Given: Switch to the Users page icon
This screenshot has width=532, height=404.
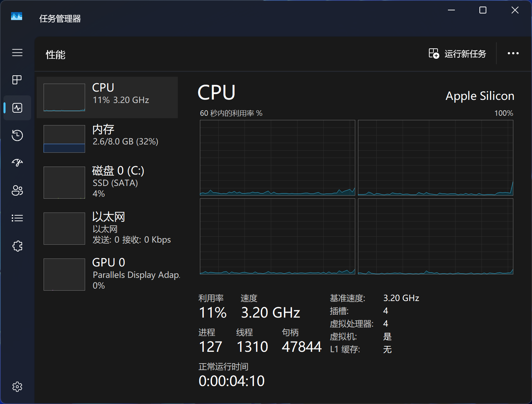Looking at the screenshot, I should click(x=17, y=190).
